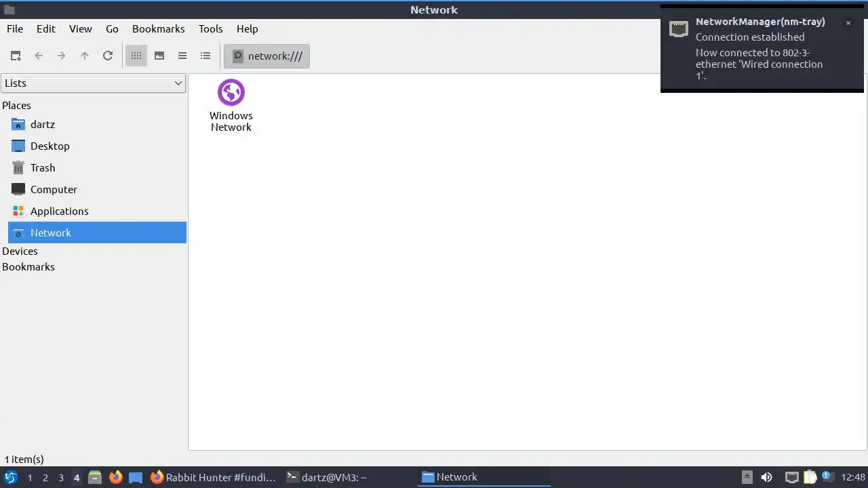
Task: Go forward using the right arrow
Action: coord(62,56)
